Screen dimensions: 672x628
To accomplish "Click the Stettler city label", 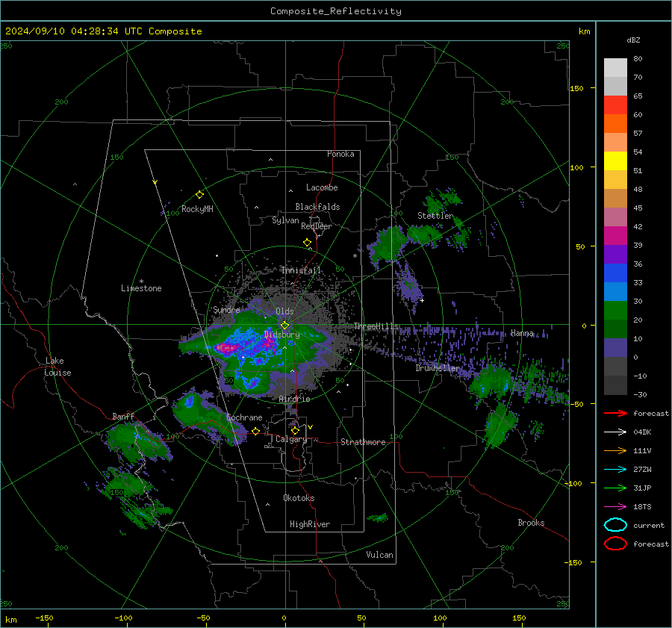I will click(435, 216).
